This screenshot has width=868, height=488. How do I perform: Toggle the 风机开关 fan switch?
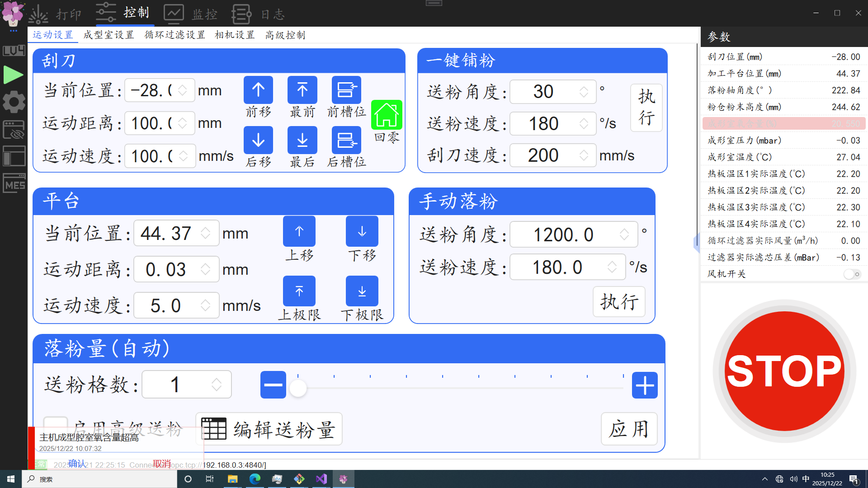pos(852,274)
